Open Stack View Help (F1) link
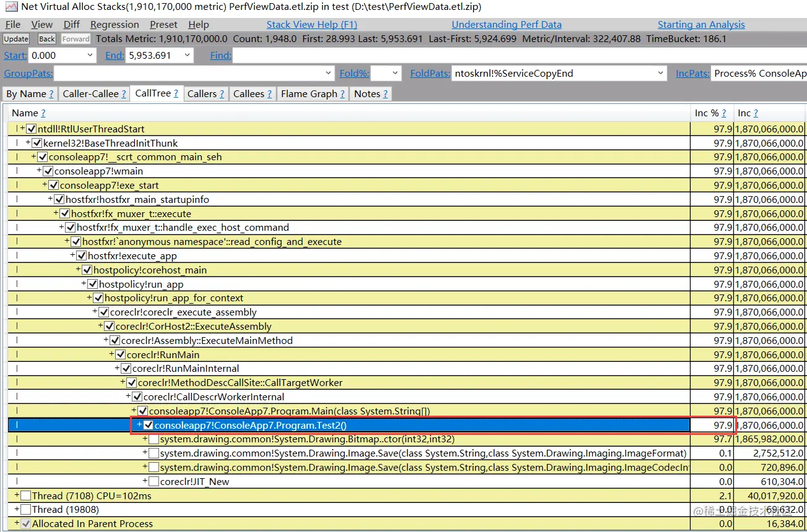This screenshot has width=807, height=532. (312, 25)
